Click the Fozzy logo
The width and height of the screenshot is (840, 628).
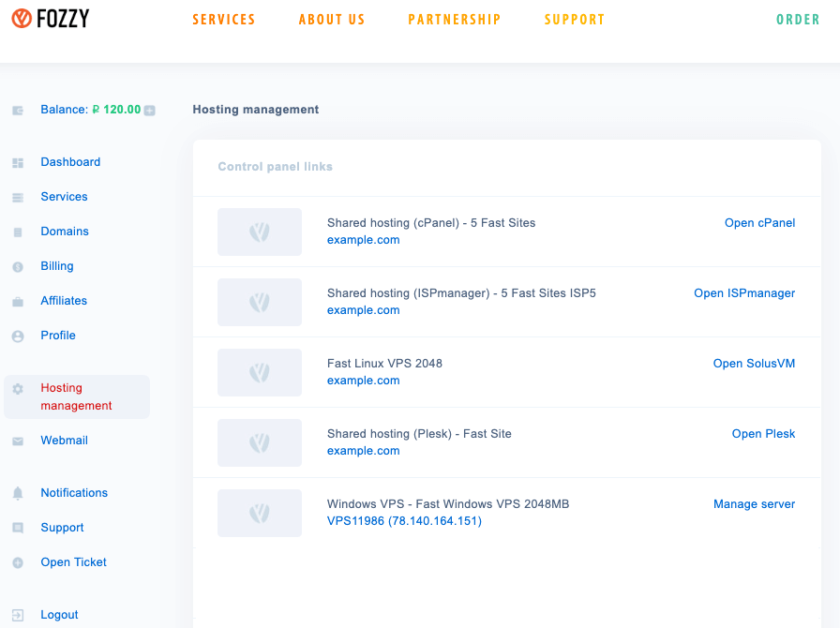point(52,18)
